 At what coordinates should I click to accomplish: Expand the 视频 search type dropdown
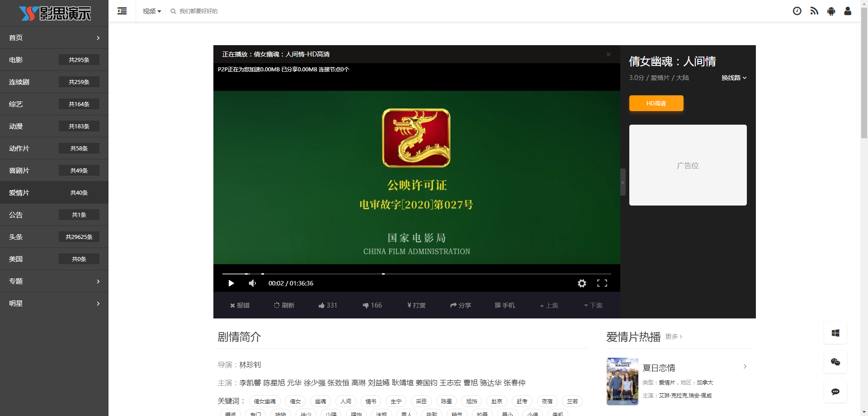152,11
